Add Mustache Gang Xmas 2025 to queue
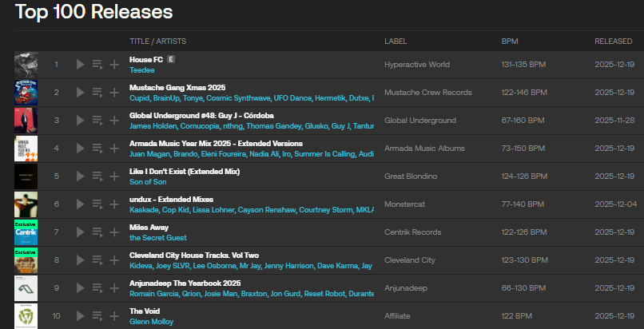Viewport: 644px width, 329px height. click(97, 93)
